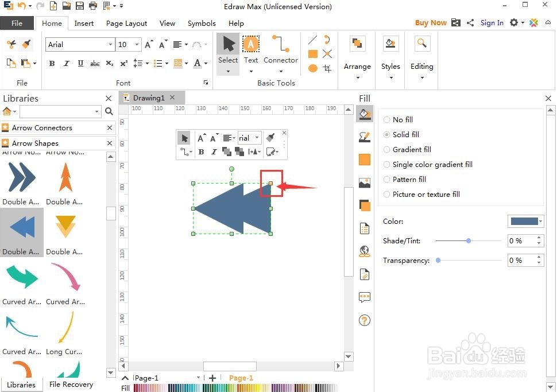Open the Shadow tab in side panel
The height and width of the screenshot is (392, 557).
365,205
